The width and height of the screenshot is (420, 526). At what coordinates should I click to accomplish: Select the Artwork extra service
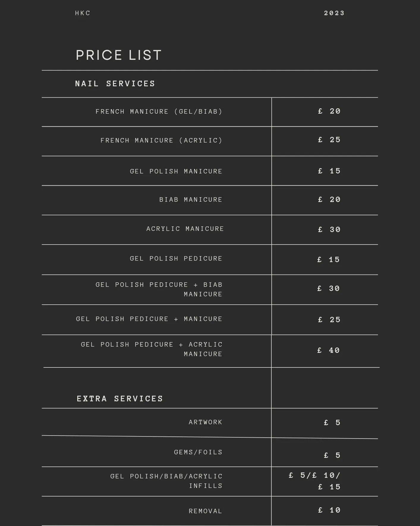tap(205, 422)
